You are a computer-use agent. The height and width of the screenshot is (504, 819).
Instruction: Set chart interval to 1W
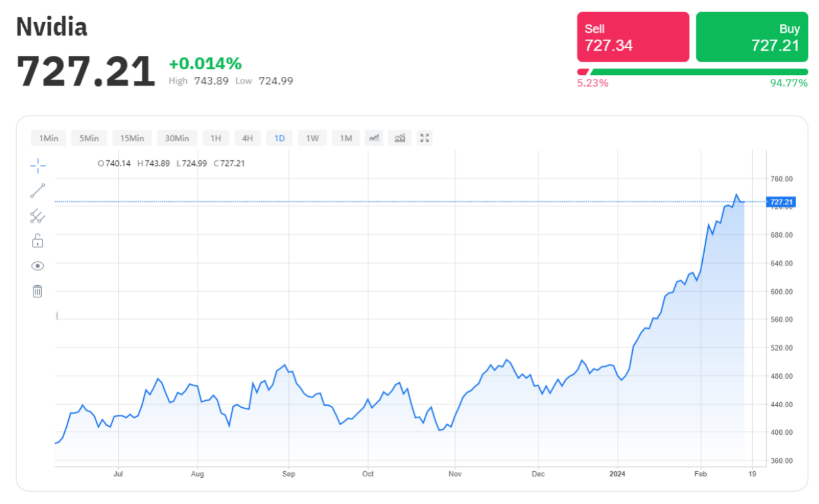[x=312, y=138]
